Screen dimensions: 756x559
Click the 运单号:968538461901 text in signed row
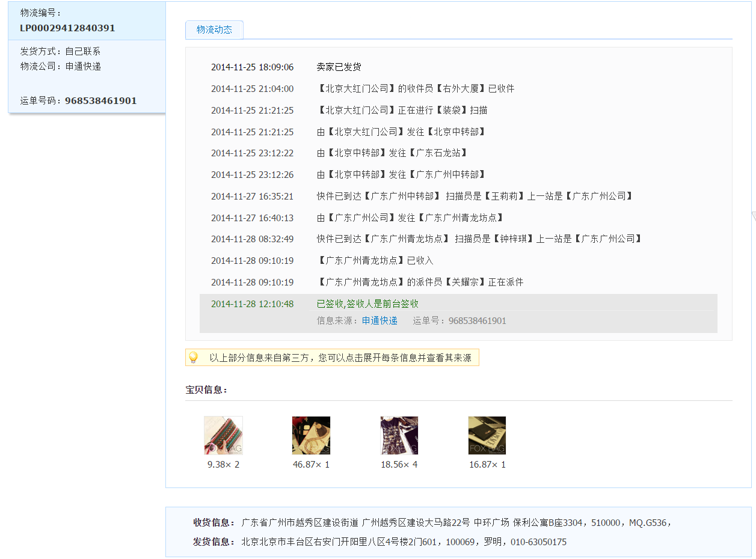point(459,321)
